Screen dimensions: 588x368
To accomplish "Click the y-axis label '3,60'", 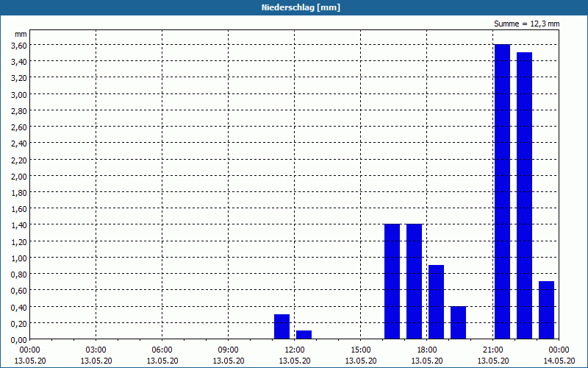I will tap(19, 45).
